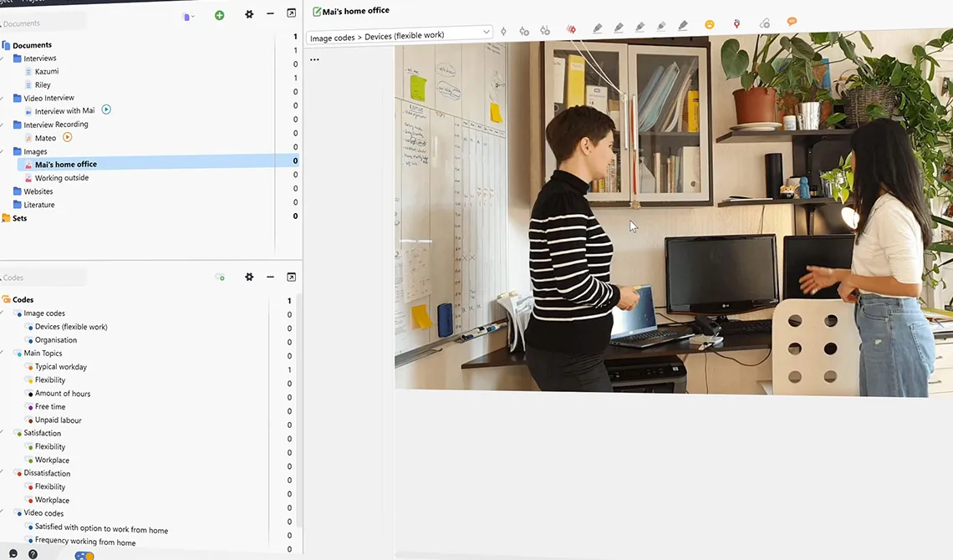Select the Typical workday code
The height and width of the screenshot is (560, 953).
[x=61, y=367]
